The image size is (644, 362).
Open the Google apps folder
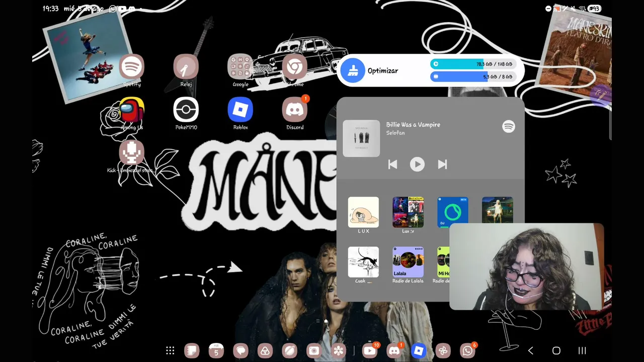click(240, 67)
